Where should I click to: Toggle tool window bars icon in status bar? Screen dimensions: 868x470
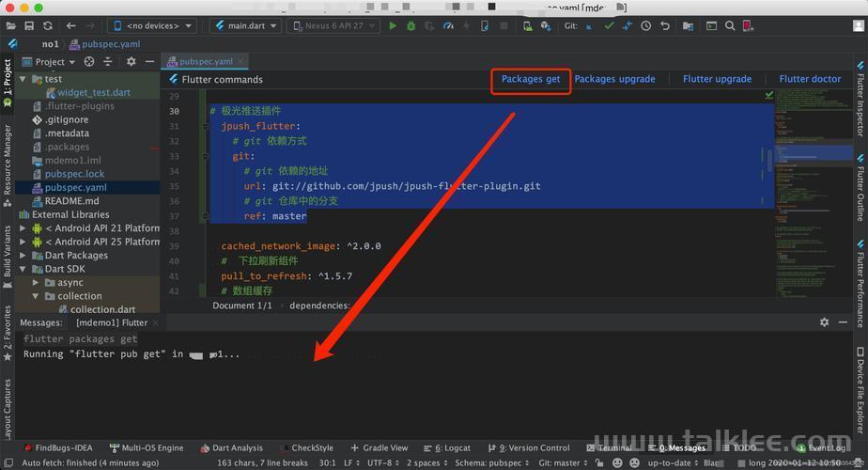(8, 462)
